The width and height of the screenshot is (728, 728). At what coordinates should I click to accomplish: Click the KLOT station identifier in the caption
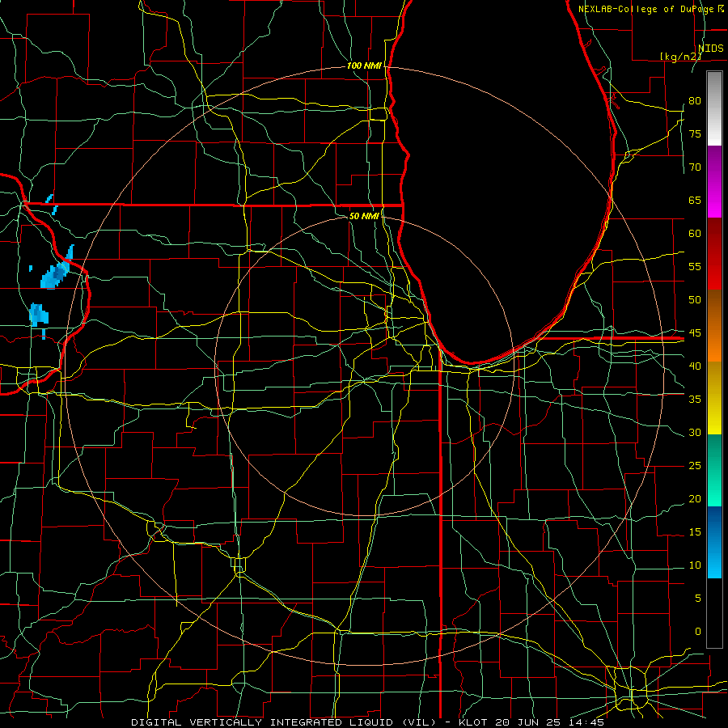[x=473, y=722]
